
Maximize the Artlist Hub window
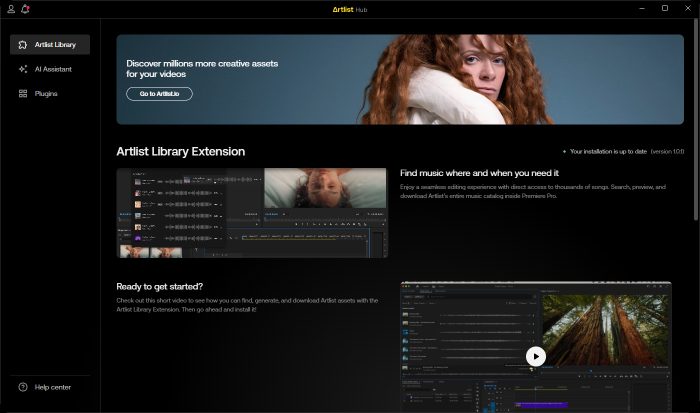(x=665, y=8)
